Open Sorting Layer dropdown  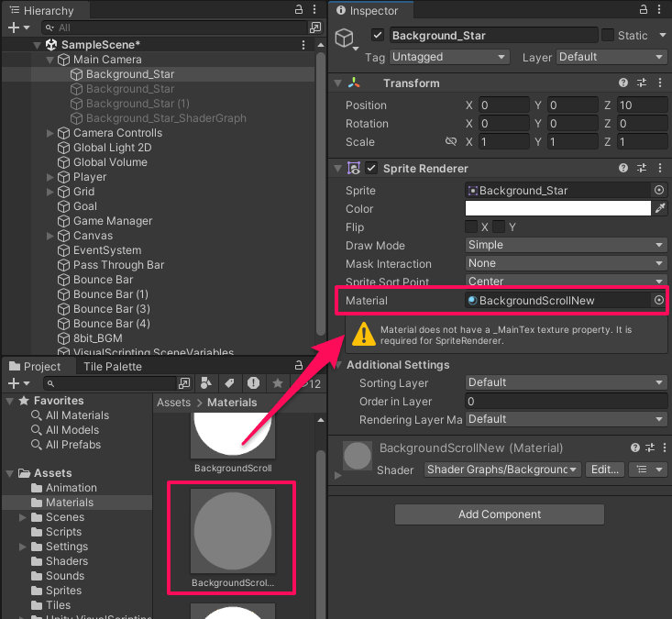pos(567,382)
